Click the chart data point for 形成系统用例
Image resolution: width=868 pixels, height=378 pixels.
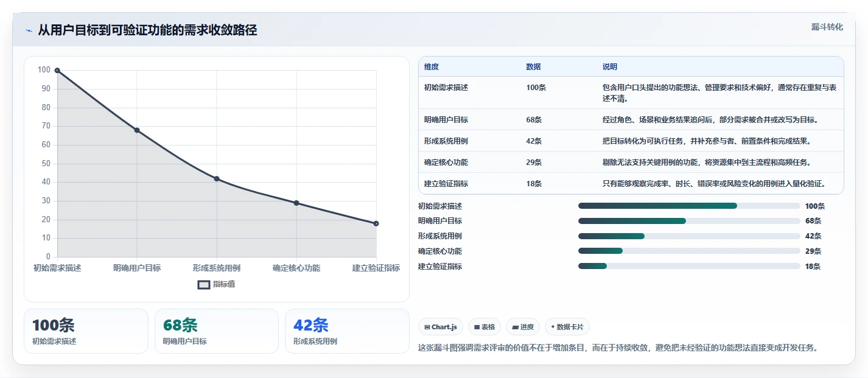tap(217, 179)
